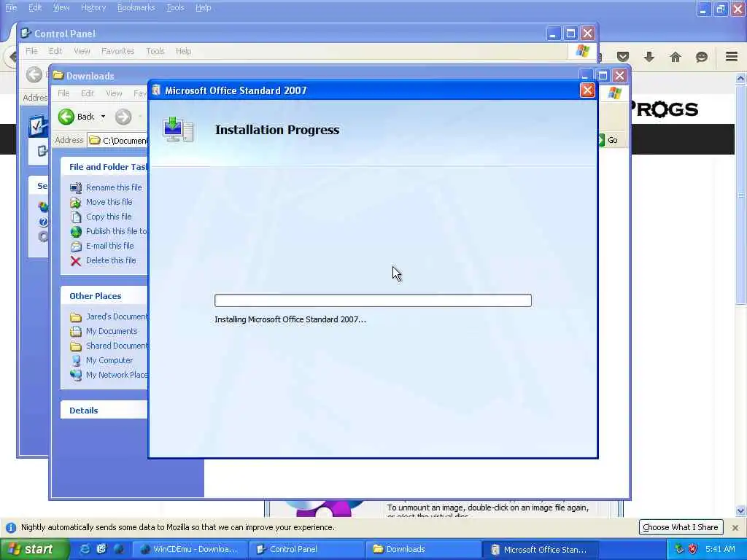The width and height of the screenshot is (747, 560).
Task: Close the Microsoft Office Standard 2007 dialog
Action: (587, 90)
